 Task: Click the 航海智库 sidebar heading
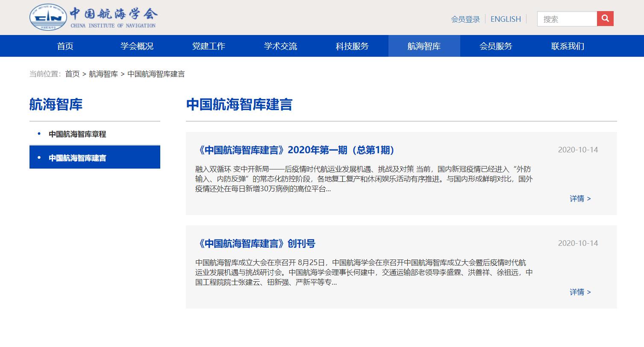[56, 105]
